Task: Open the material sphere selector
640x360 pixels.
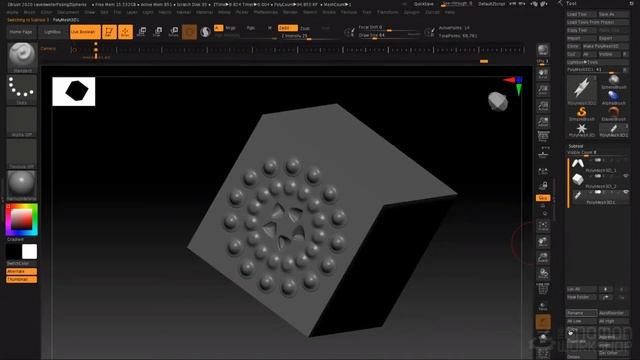Action: click(x=22, y=185)
